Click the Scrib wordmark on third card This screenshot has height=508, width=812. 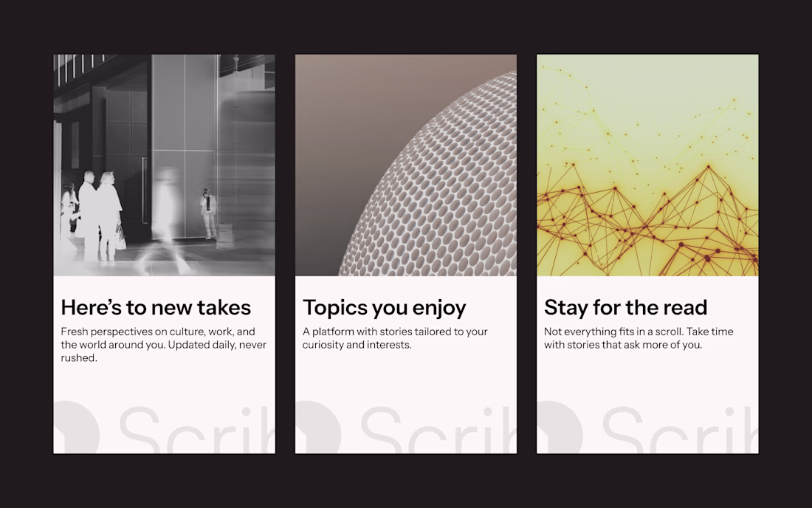pos(681,430)
